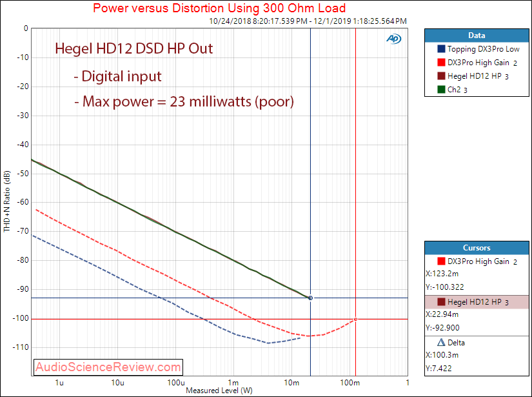
Task: Click the timestamp line below the title
Action: tap(308, 21)
